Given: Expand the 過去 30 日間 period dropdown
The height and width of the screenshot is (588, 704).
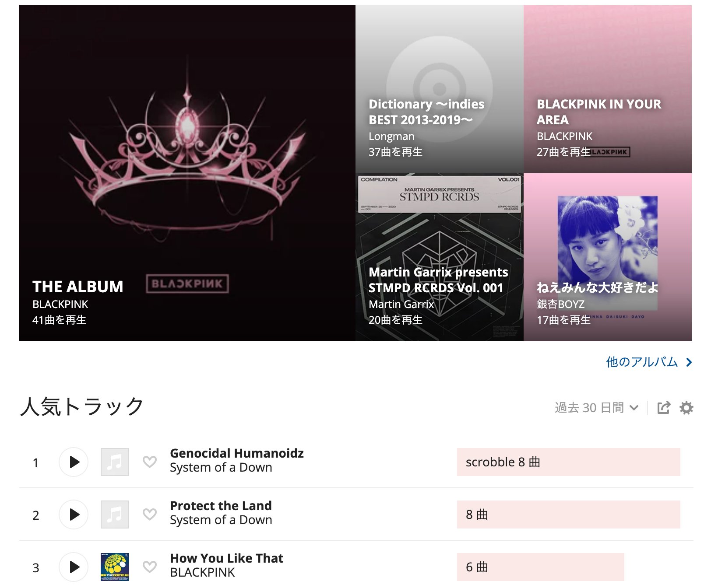Looking at the screenshot, I should coord(596,408).
